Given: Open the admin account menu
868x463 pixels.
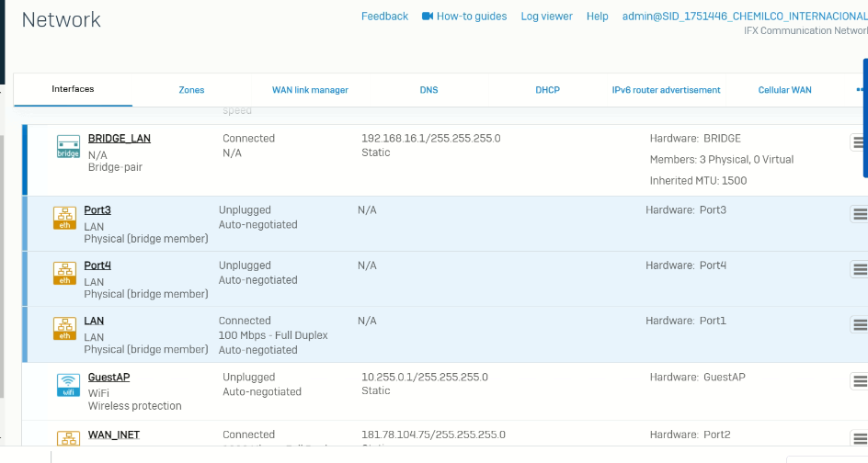Looking at the screenshot, I should pyautogui.click(x=744, y=17).
